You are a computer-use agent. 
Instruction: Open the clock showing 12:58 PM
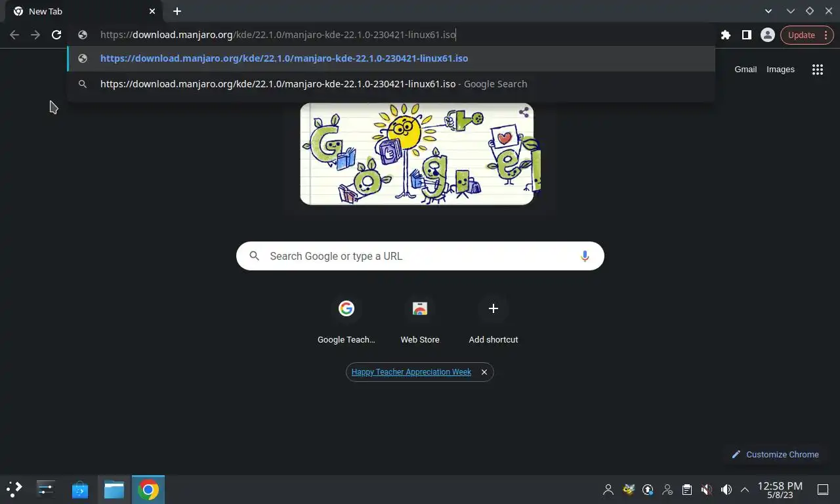[780, 490]
